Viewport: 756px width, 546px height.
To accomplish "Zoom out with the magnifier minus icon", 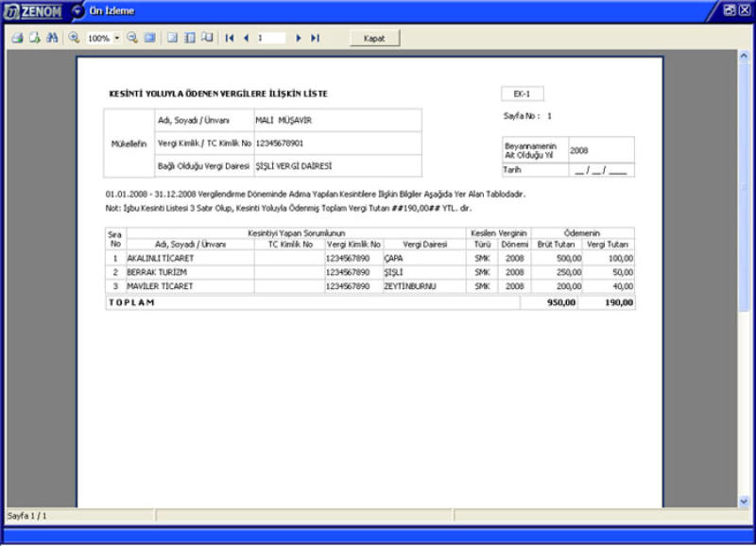I will [132, 38].
